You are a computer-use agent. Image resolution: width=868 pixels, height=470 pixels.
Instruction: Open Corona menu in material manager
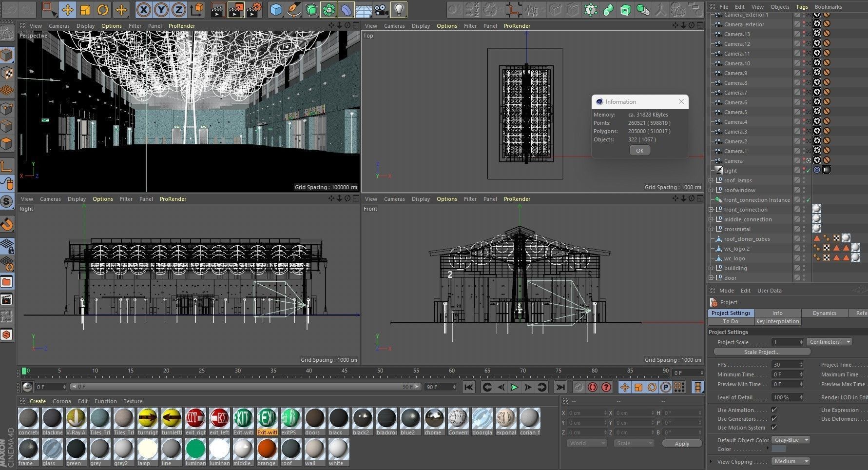[62, 401]
